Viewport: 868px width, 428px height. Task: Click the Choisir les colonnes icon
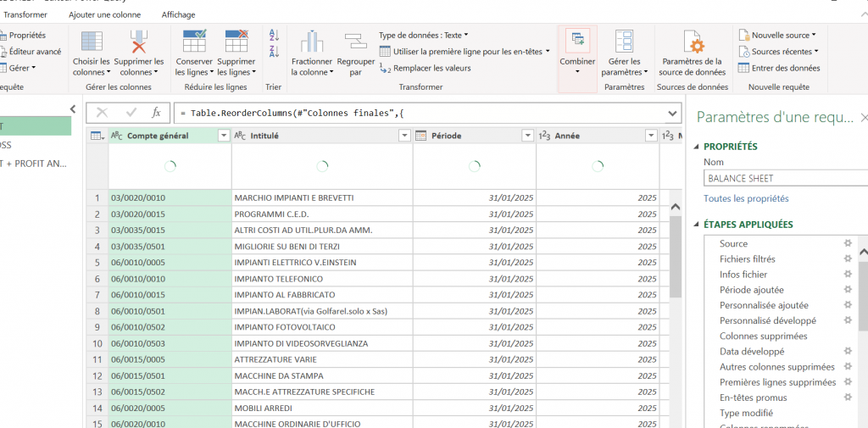[x=92, y=42]
